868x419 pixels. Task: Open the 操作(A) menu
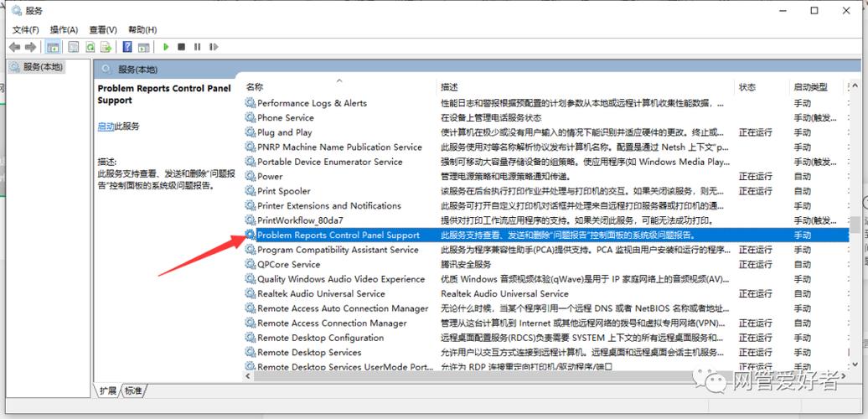pyautogui.click(x=64, y=29)
